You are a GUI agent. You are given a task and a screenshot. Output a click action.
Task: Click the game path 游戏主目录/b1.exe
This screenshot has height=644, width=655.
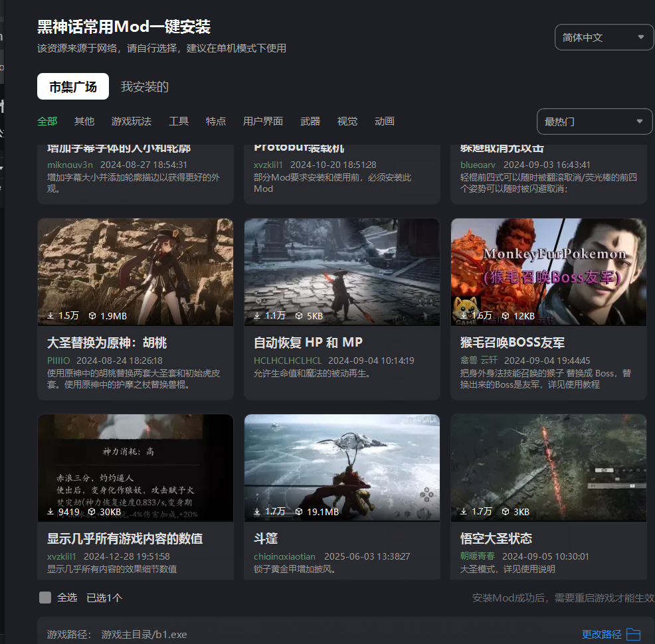click(144, 635)
